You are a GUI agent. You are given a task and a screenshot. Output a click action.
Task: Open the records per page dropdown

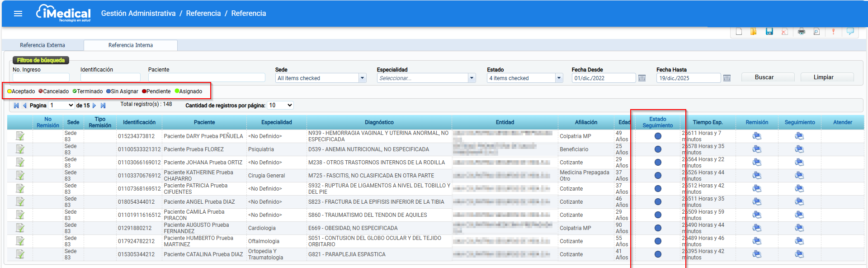280,105
